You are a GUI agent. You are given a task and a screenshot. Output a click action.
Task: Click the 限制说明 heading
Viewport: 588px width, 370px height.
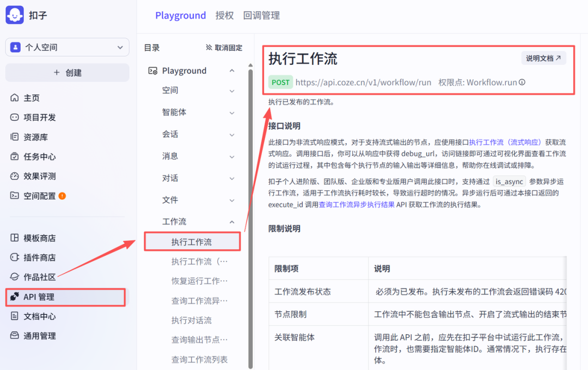[x=284, y=229]
